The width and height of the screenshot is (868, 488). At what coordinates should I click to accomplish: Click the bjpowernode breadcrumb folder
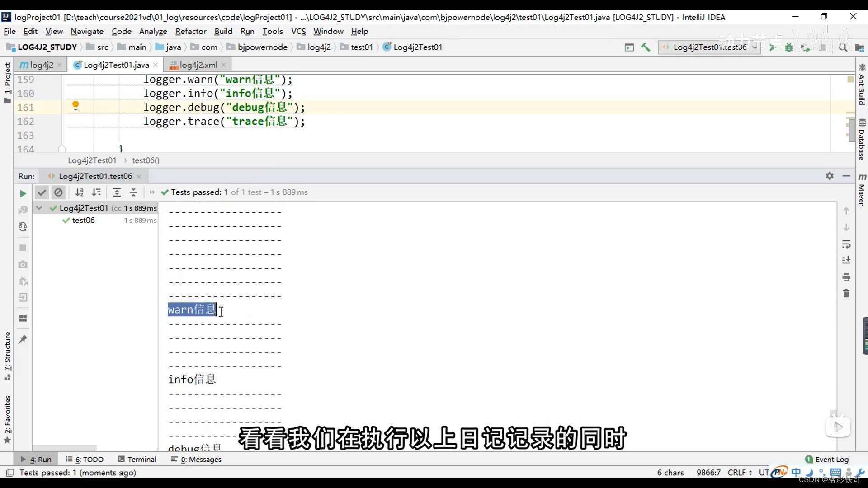[x=257, y=47]
